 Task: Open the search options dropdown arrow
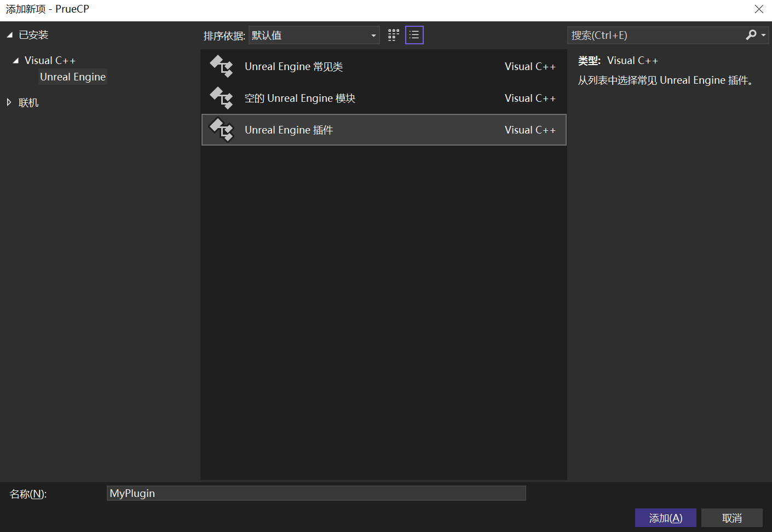tap(763, 35)
